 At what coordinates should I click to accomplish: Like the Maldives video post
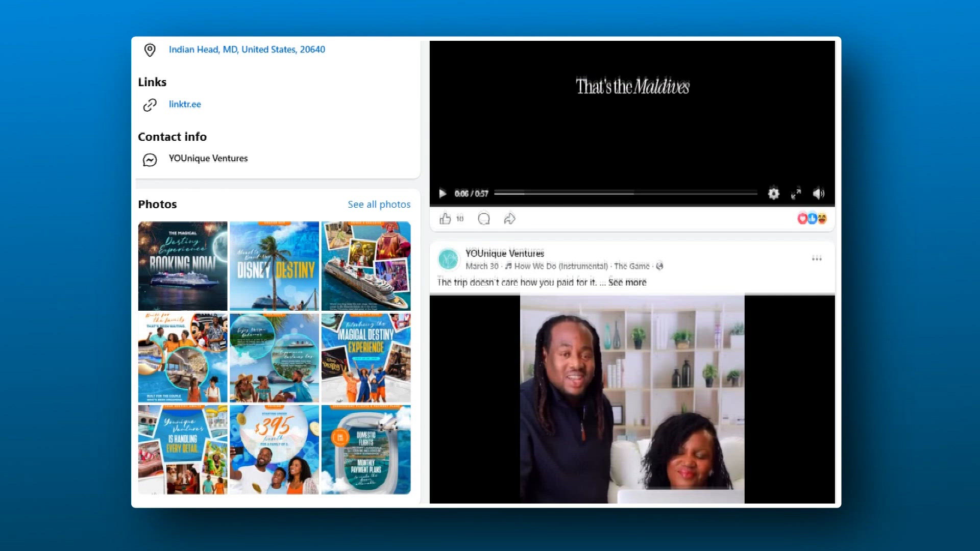pos(445,218)
